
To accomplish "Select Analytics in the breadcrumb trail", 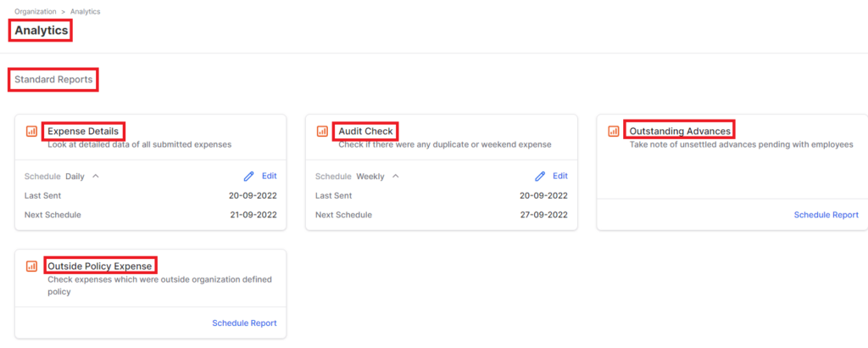I will (86, 12).
